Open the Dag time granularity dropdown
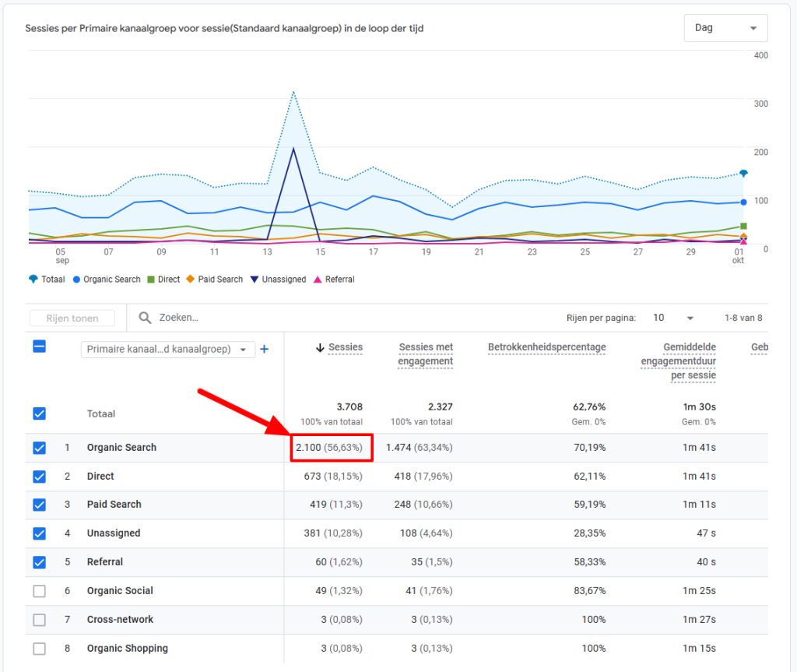The image size is (797, 672). click(725, 28)
